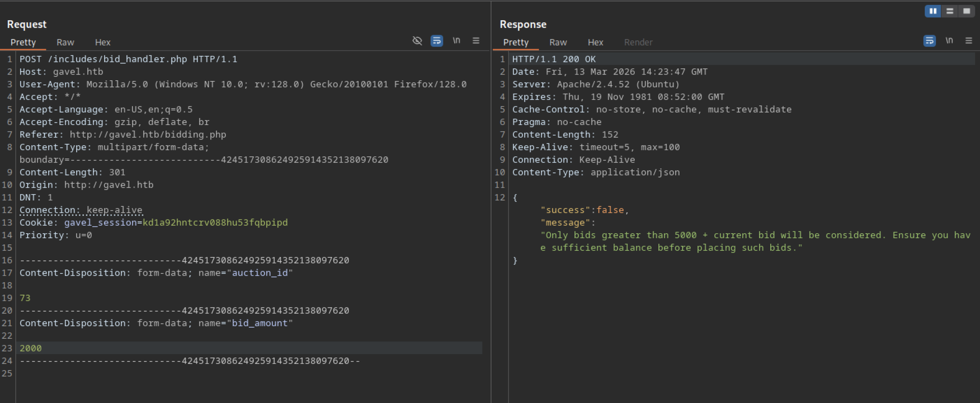Show non-printable \n characters in Request
Viewport: 980px width, 403px height.
click(x=456, y=41)
